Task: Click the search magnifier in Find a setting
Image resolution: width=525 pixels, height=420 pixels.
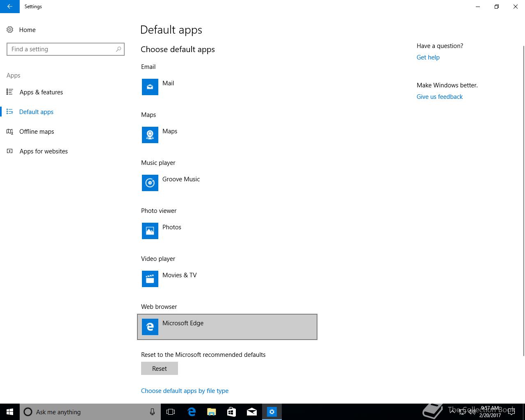Action: coord(119,49)
